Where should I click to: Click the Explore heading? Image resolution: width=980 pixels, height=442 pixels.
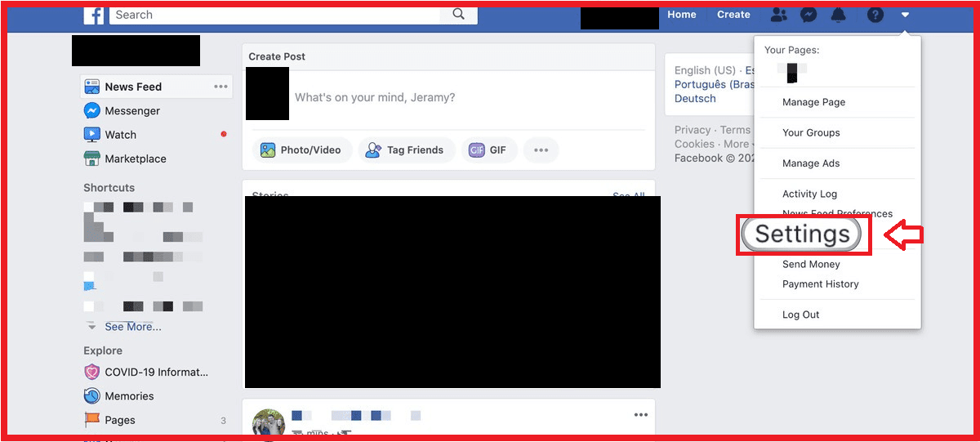(103, 350)
